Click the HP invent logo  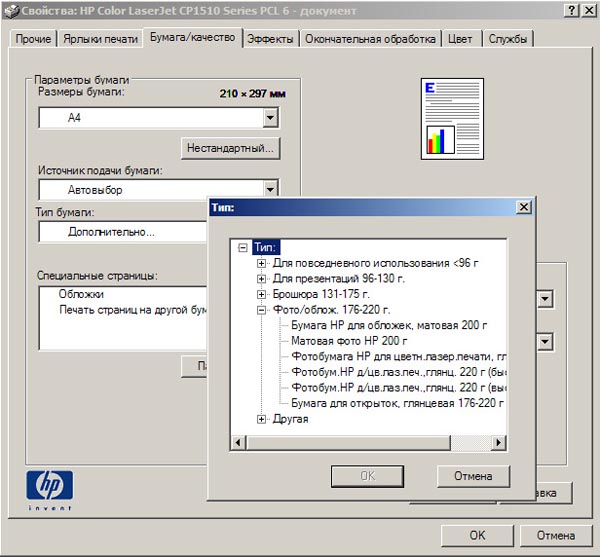[50, 490]
